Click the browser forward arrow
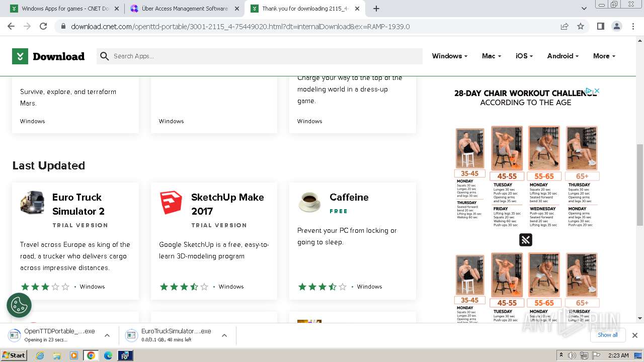This screenshot has width=644, height=362. (x=27, y=26)
